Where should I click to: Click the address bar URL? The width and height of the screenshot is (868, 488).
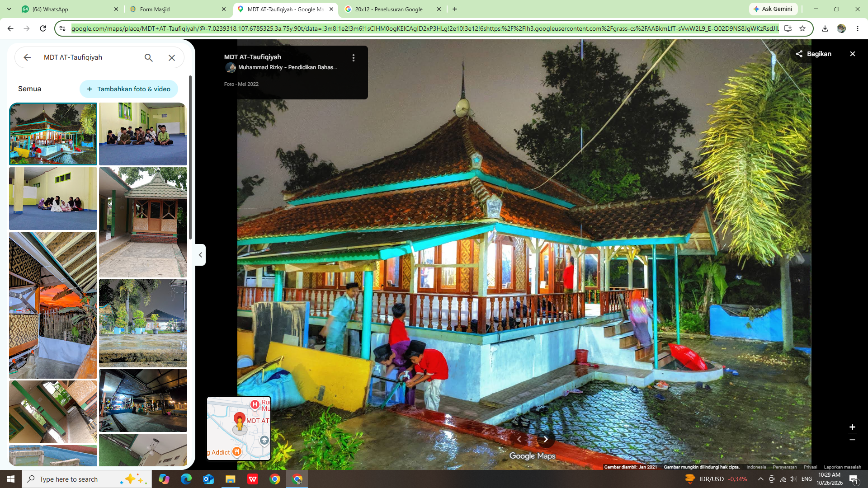pyautogui.click(x=425, y=28)
